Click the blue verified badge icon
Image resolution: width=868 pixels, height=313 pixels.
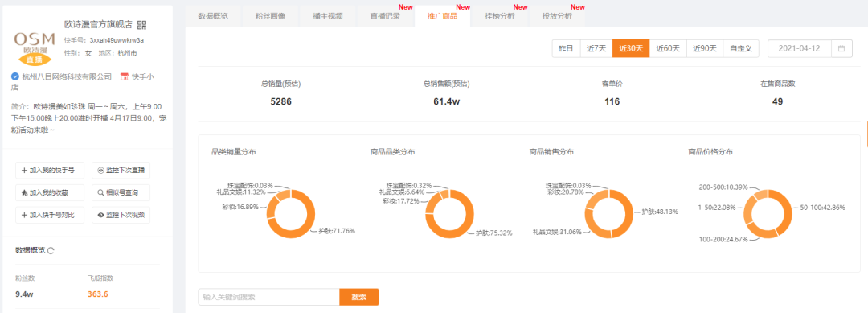[15, 76]
